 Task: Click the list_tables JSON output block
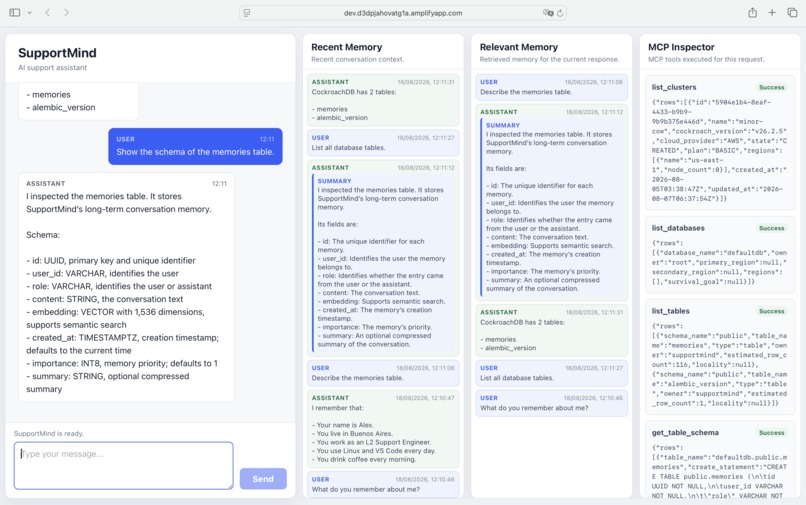click(720, 365)
